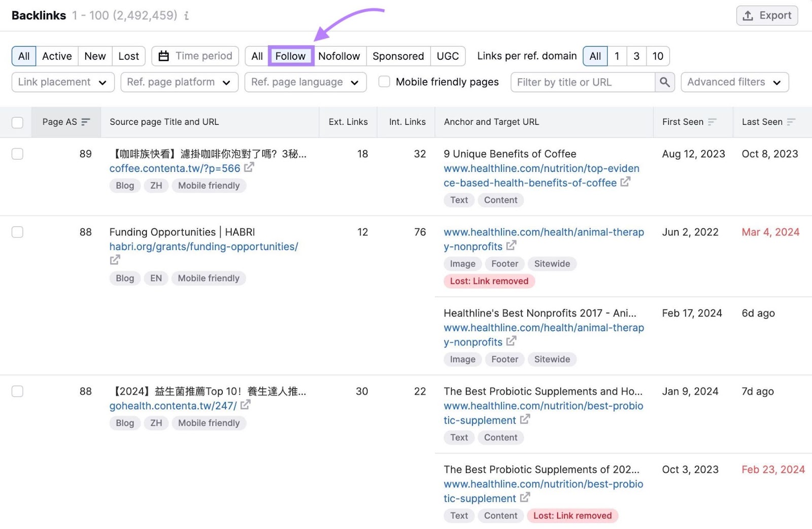Switch to the Nofollow tab

click(x=339, y=56)
